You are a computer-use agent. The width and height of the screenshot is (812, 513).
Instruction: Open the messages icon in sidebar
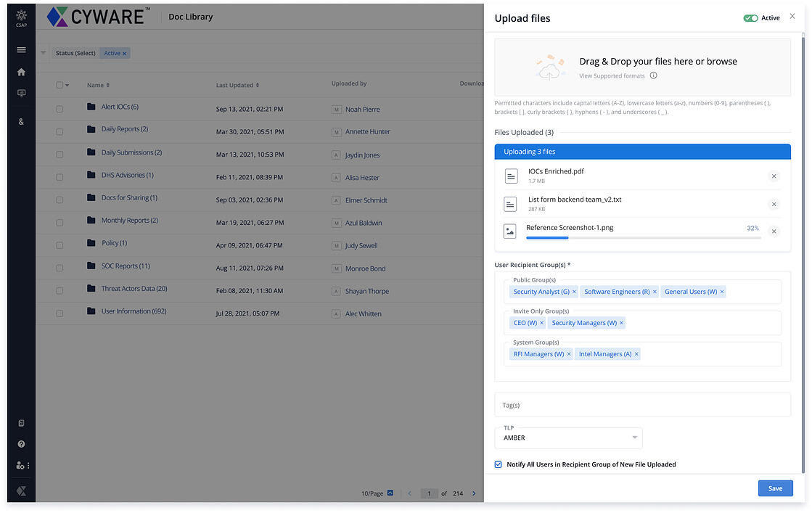21,94
